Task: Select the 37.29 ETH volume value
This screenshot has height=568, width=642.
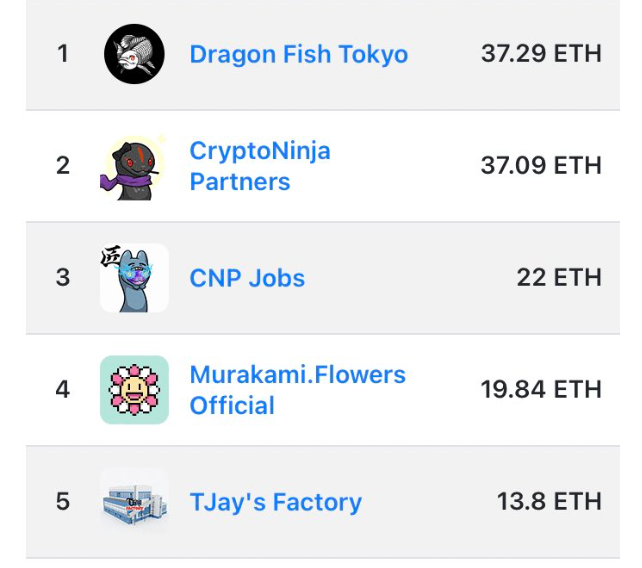Action: 541,54
